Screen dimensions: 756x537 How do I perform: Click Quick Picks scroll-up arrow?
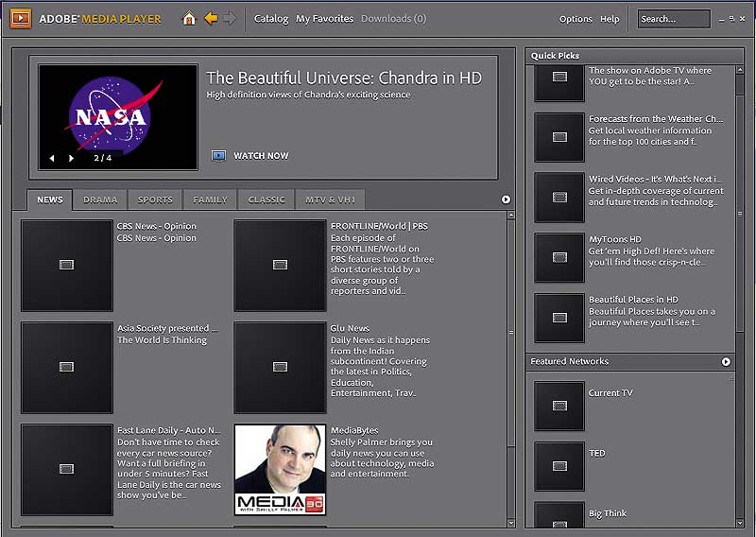(740, 70)
